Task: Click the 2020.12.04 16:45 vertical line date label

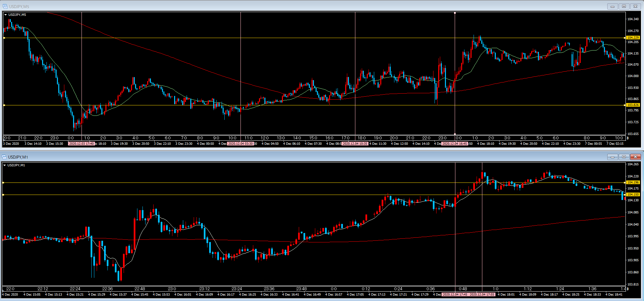Action: tap(455, 144)
